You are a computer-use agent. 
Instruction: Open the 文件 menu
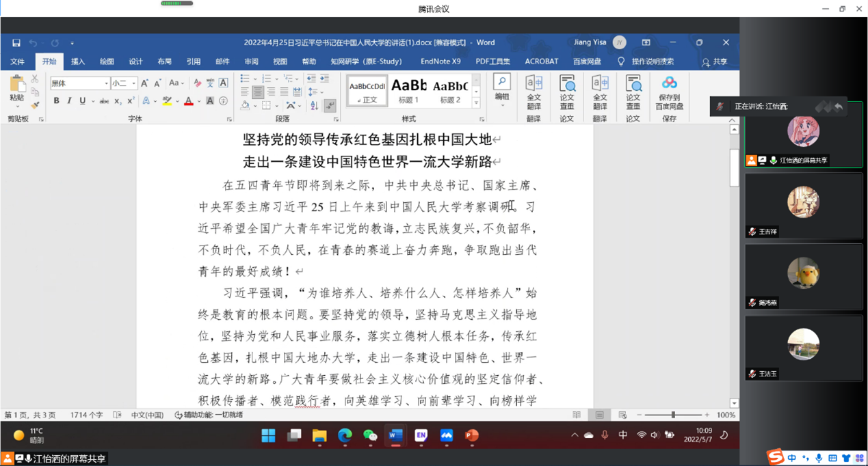17,61
